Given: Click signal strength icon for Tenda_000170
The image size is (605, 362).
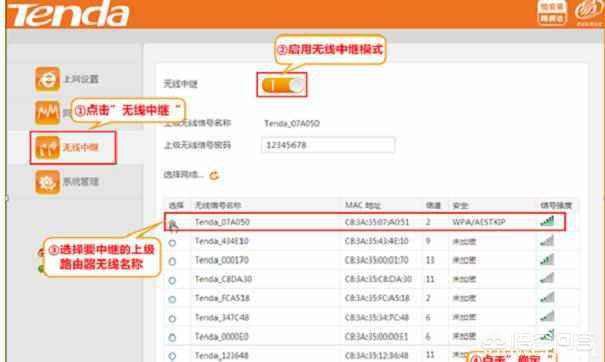Looking at the screenshot, I should 547,260.
